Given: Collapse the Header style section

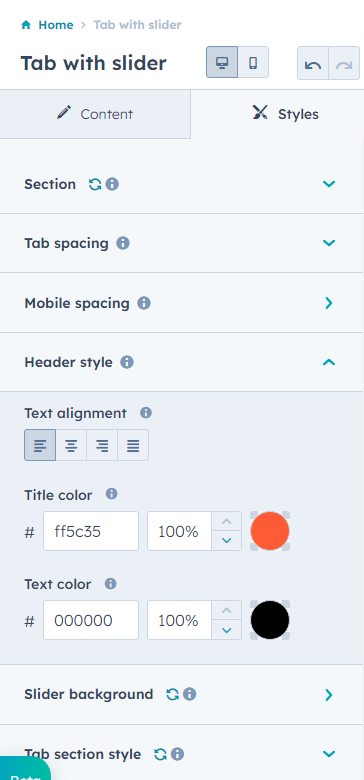Looking at the screenshot, I should tap(329, 362).
